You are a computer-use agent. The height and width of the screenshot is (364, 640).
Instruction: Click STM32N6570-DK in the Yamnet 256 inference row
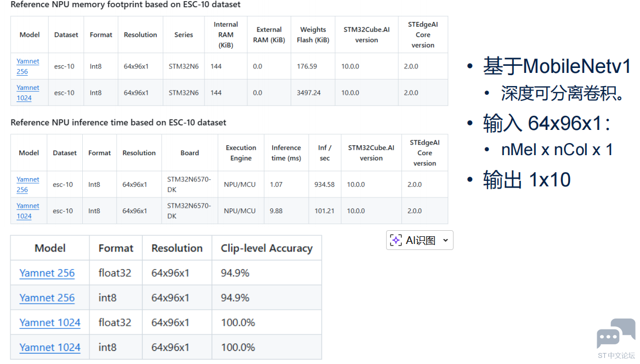point(189,184)
